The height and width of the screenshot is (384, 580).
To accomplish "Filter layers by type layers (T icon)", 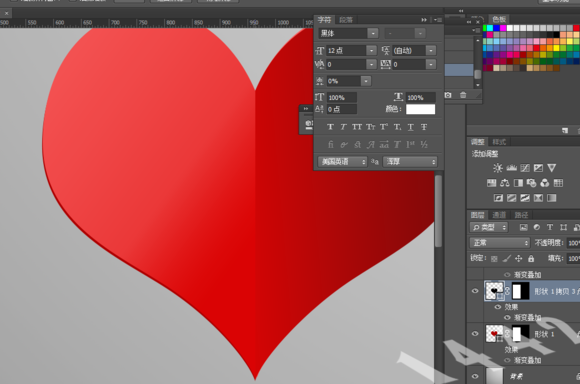I will tap(550, 227).
